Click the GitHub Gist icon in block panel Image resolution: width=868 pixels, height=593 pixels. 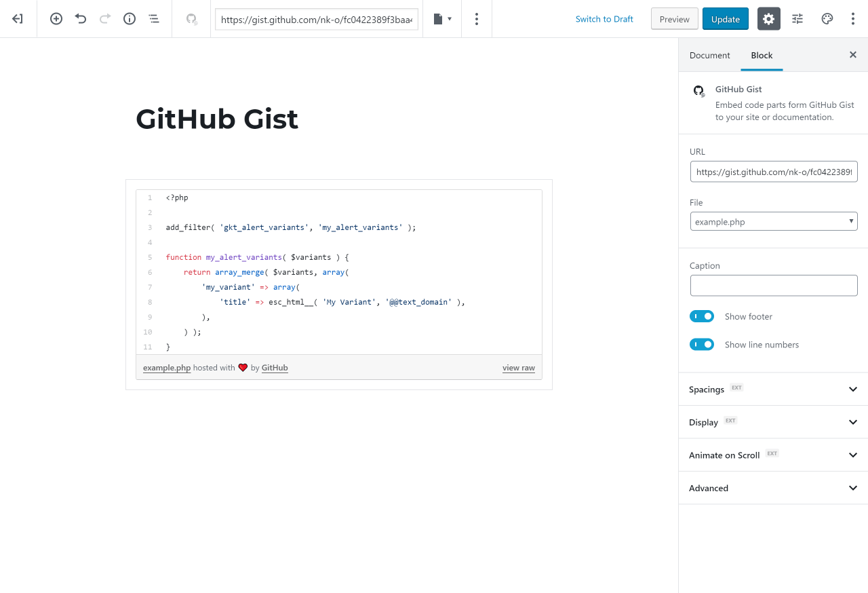(x=698, y=90)
